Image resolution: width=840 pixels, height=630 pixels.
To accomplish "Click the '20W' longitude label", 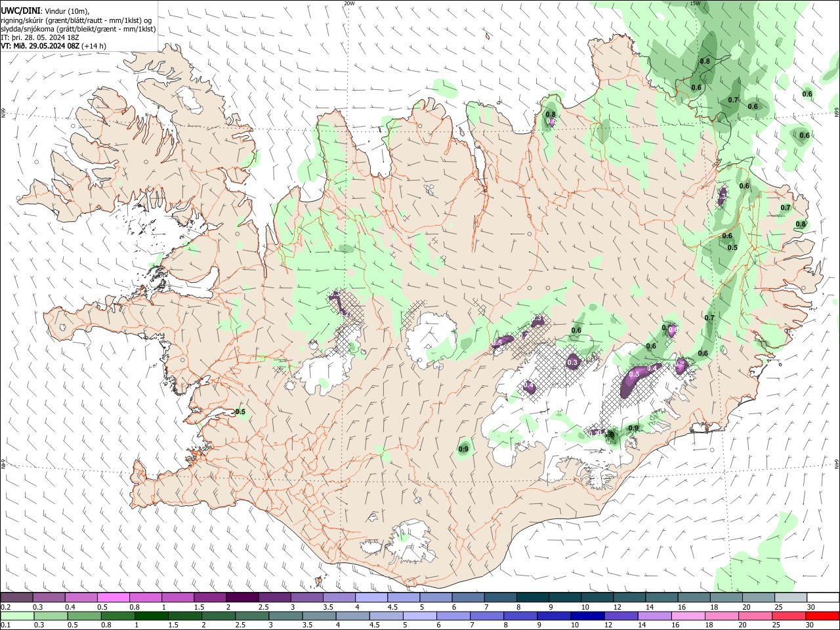I will coord(349,3).
